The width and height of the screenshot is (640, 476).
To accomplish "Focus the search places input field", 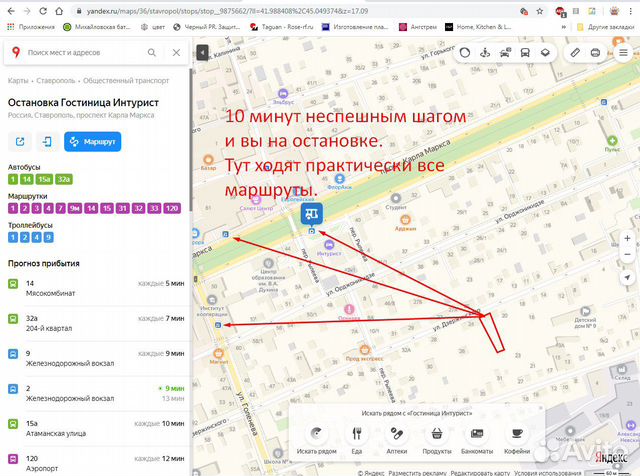I will [x=84, y=52].
